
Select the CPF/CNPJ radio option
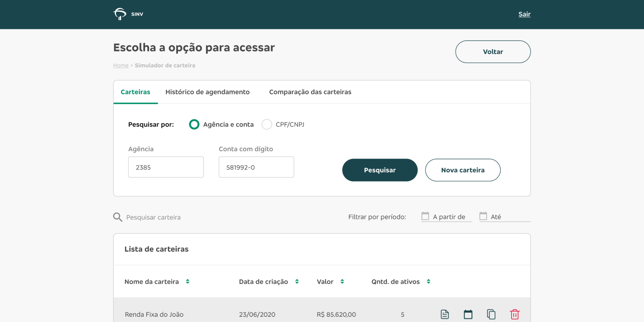pos(267,124)
